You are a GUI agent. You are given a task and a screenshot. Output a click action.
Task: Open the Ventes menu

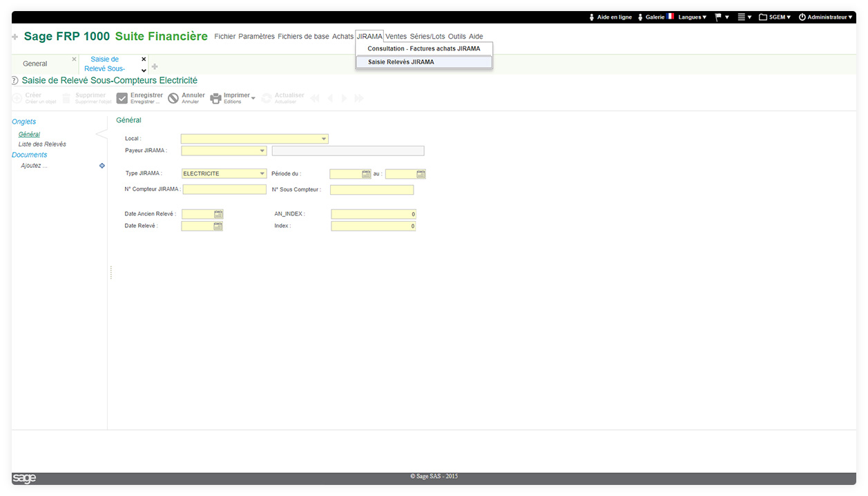point(396,37)
